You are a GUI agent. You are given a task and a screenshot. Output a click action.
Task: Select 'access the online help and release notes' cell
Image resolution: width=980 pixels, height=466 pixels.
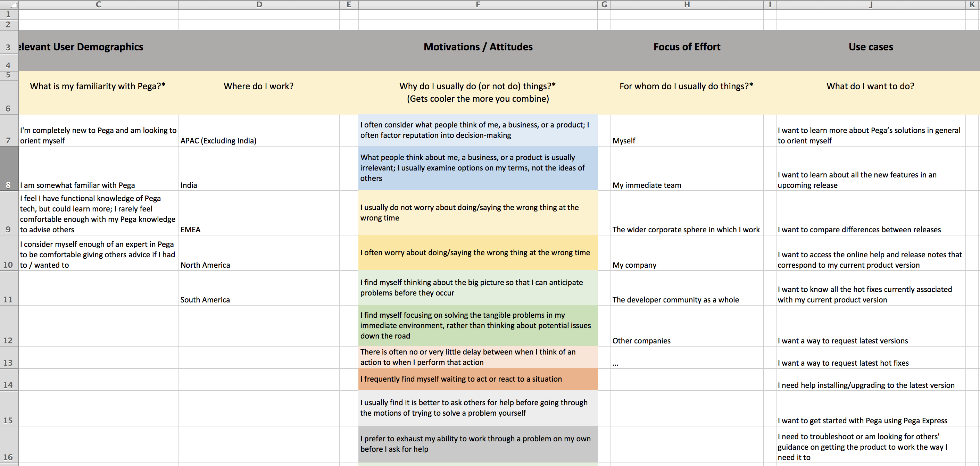coord(871,253)
